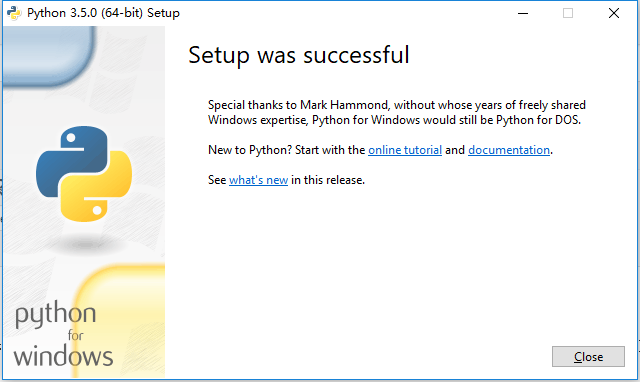Click the yellow rounded shape in sidebar bottom

pyautogui.click(x=120, y=320)
